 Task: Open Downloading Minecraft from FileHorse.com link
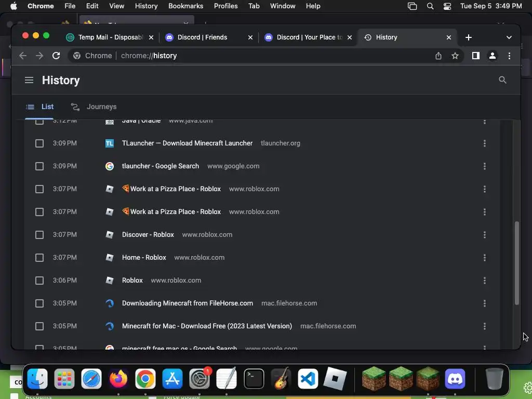(x=187, y=303)
